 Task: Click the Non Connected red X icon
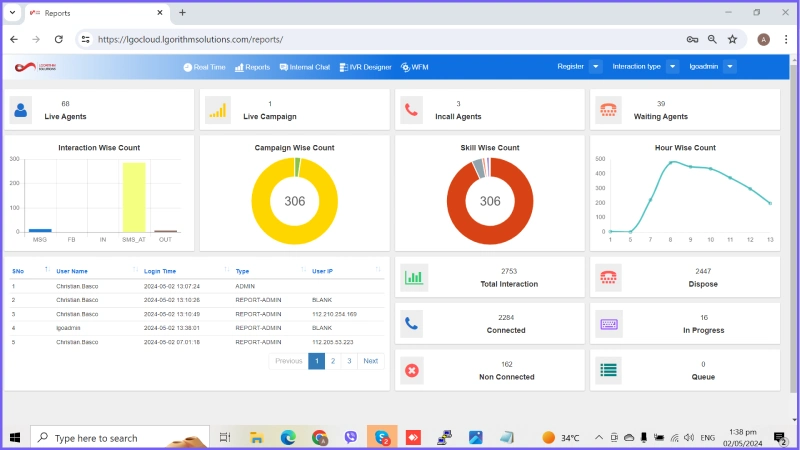click(x=412, y=370)
